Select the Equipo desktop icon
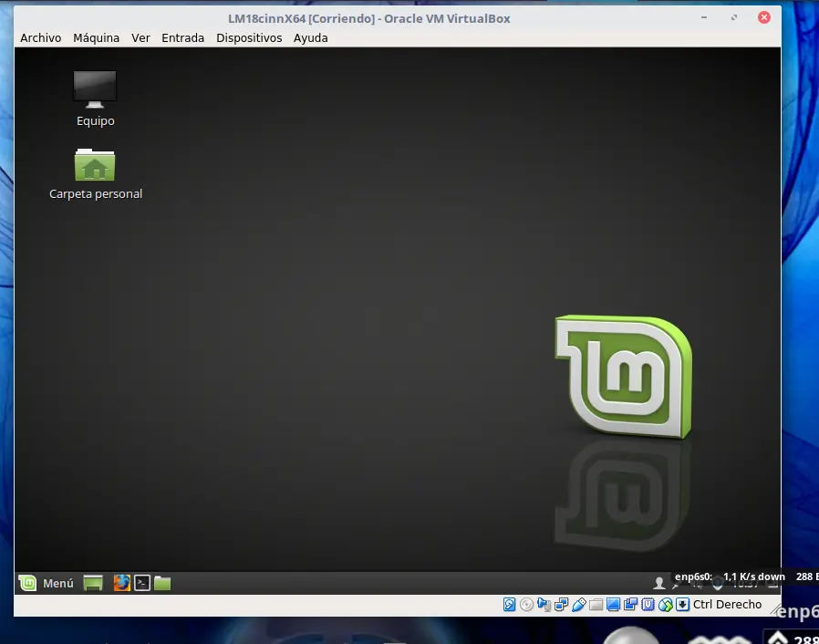This screenshot has width=819, height=644. (x=95, y=99)
